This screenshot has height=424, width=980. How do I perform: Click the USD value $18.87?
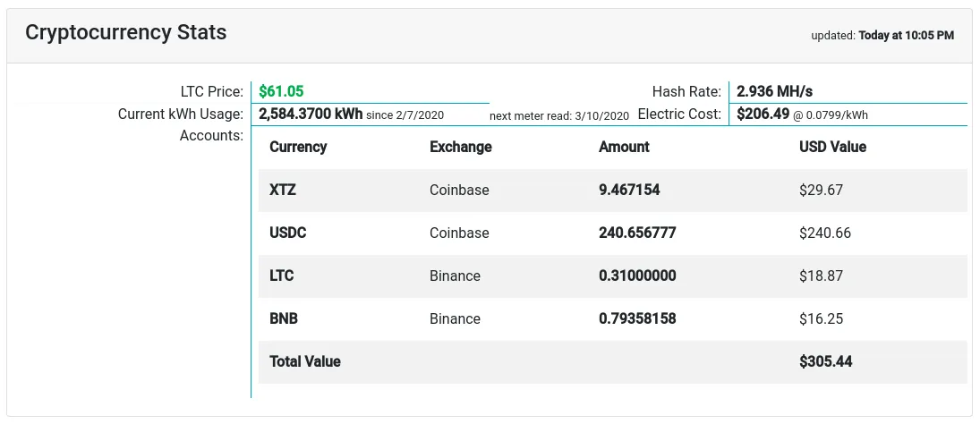pyautogui.click(x=822, y=276)
